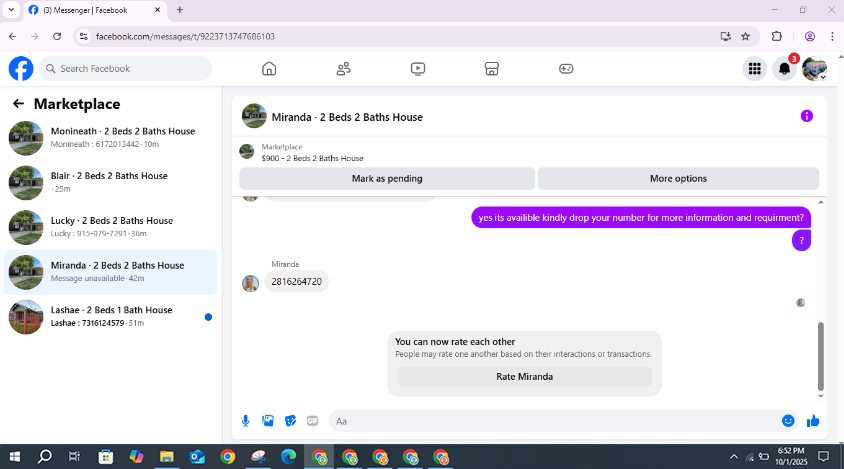This screenshot has height=469, width=844.
Task: Open account profile menu avatar
Action: [814, 69]
